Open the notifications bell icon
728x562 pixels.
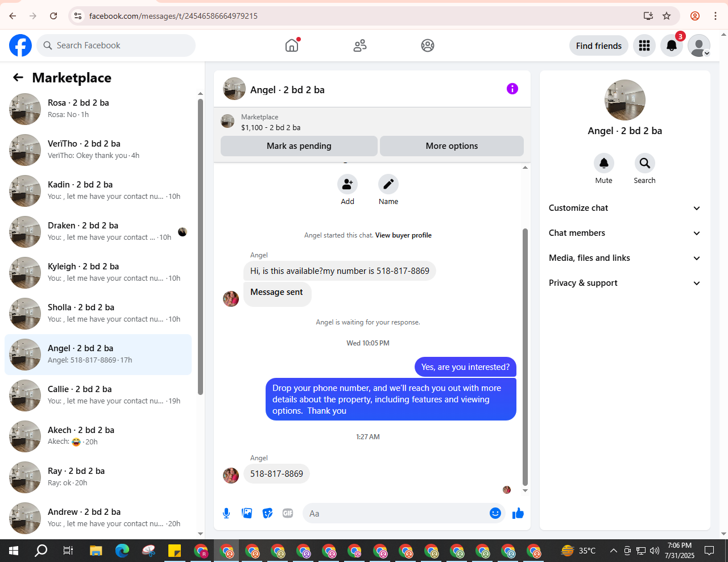click(x=672, y=45)
